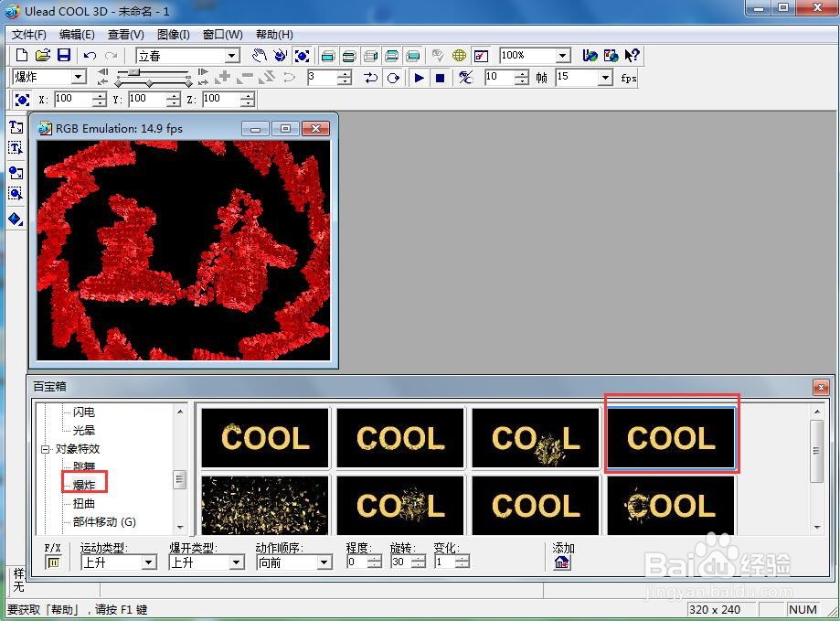840x621 pixels.
Task: Click the timeline frame slider thumb
Action: pyautogui.click(x=135, y=72)
